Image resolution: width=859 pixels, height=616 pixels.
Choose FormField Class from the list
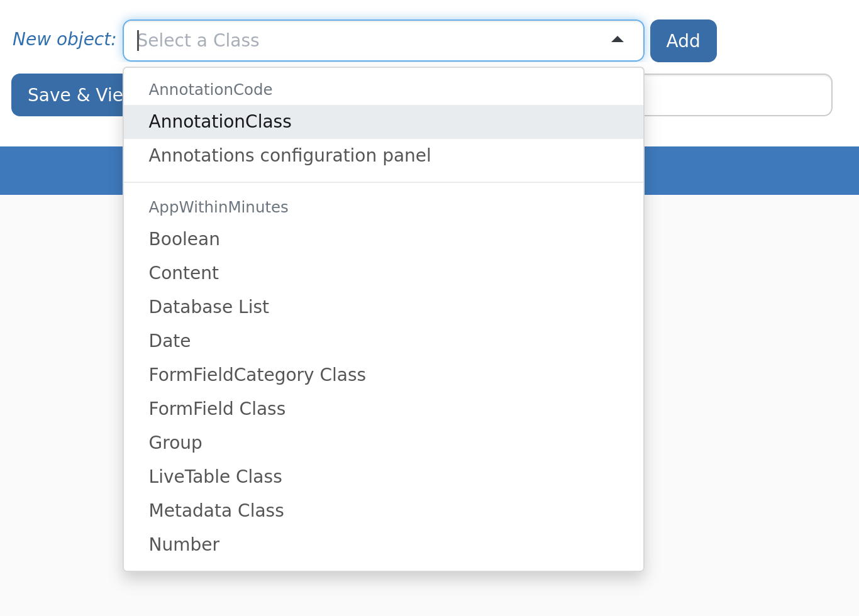click(384, 409)
